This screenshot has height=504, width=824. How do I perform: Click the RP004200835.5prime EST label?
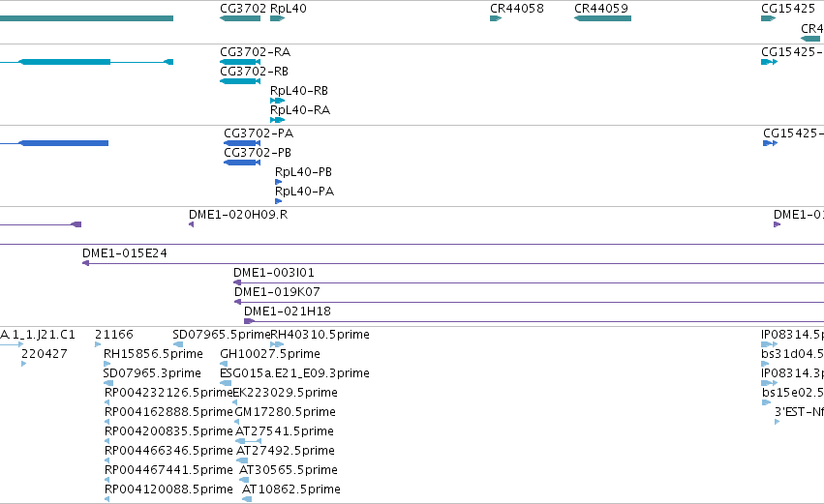(168, 432)
